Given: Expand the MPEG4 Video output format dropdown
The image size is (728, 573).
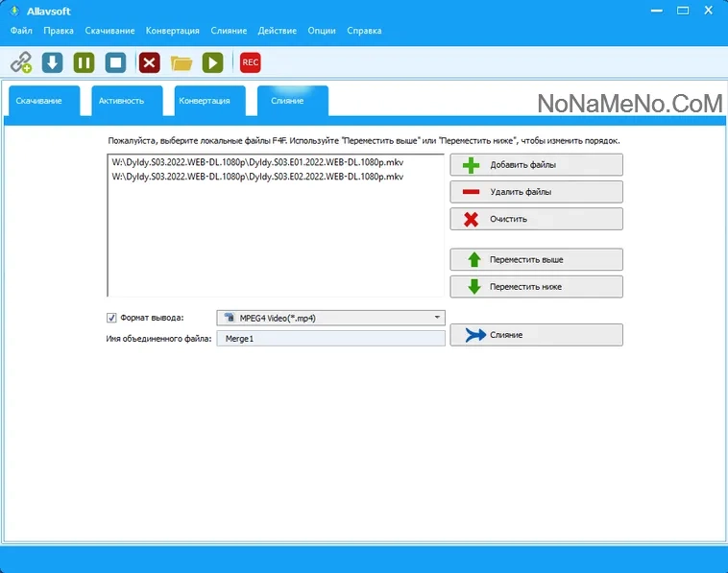Looking at the screenshot, I should pos(437,317).
